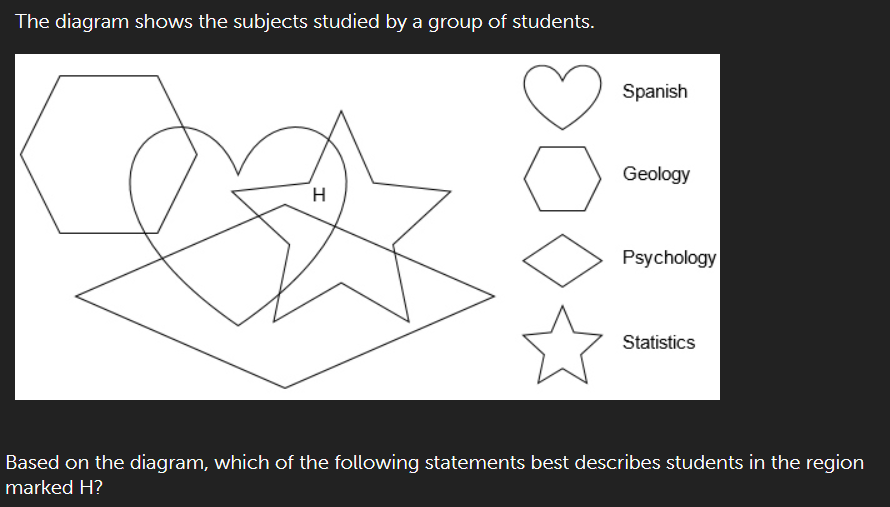This screenshot has width=890, height=507.
Task: Click the heart icon in the legend
Action: click(562, 97)
